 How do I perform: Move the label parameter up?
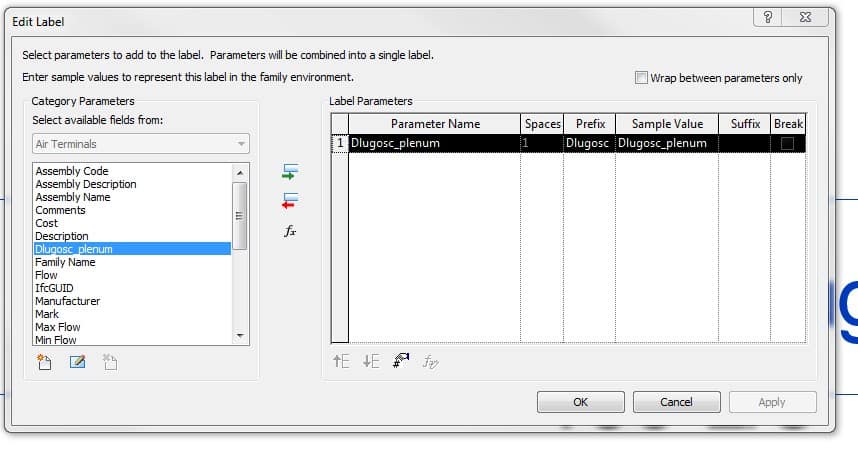click(341, 361)
